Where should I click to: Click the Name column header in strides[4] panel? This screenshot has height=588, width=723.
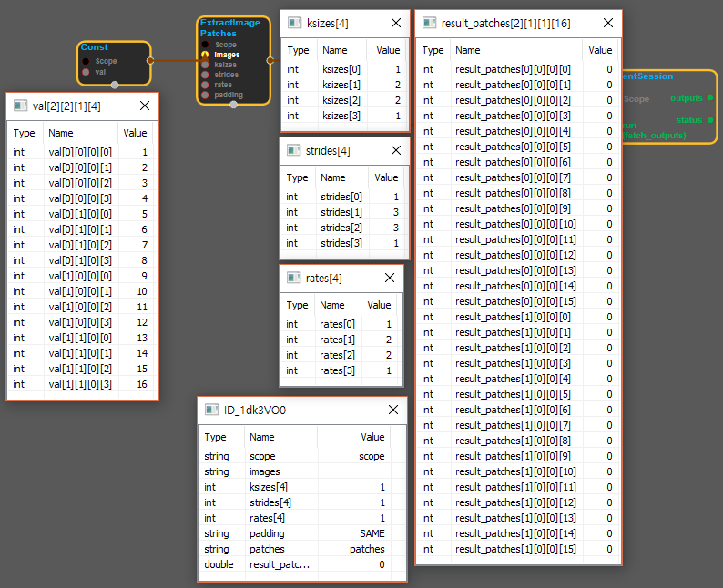[x=333, y=177]
